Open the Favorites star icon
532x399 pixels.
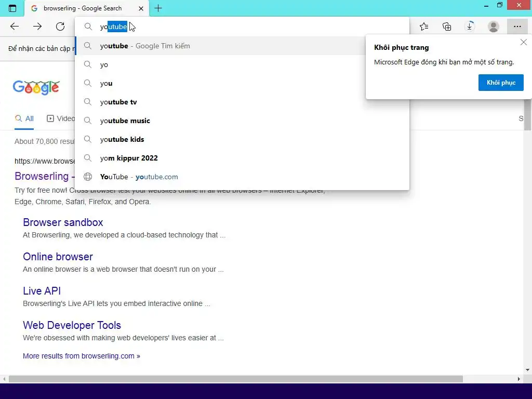pos(424,26)
